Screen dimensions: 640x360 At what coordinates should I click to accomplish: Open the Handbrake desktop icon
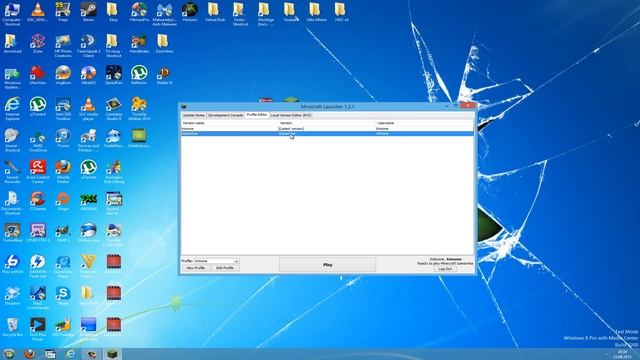pos(139,44)
